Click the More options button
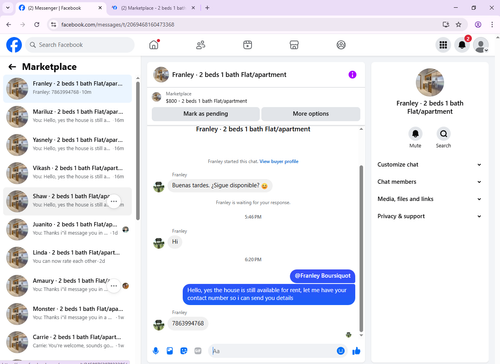500x364 pixels. click(x=311, y=114)
